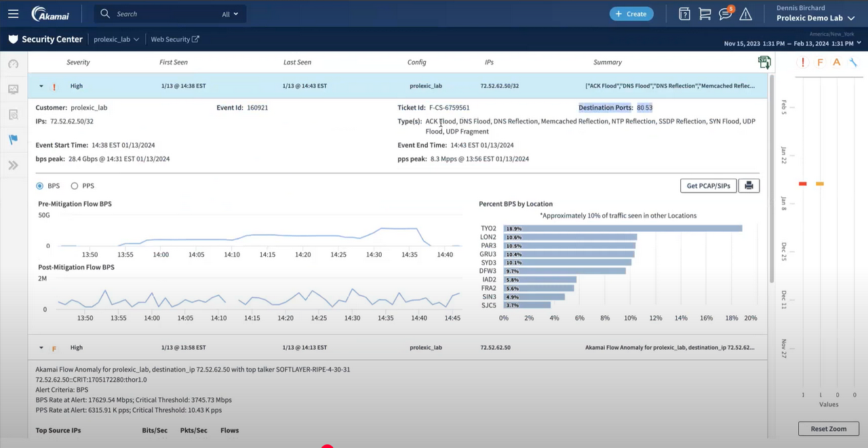Open the prolexic_lab context switcher
This screenshot has height=448, width=868.
tap(116, 39)
